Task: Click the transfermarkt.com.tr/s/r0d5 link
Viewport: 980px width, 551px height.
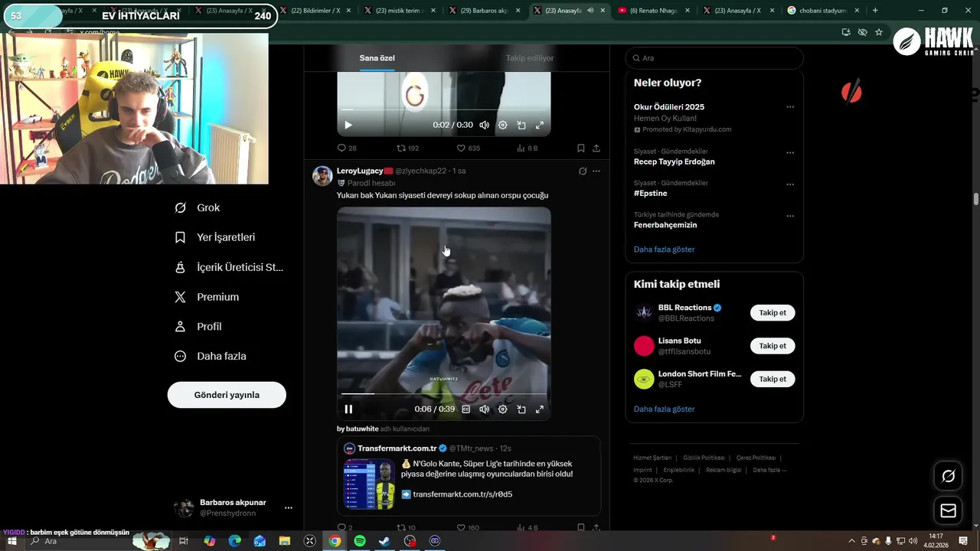Action: [462, 494]
